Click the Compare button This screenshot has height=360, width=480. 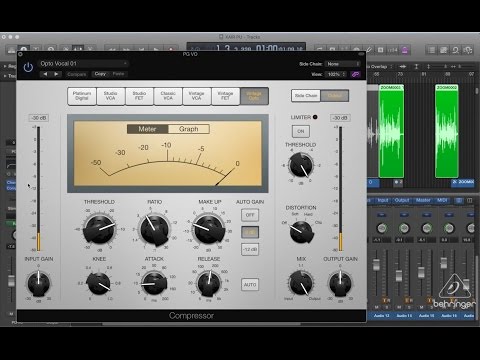point(77,74)
